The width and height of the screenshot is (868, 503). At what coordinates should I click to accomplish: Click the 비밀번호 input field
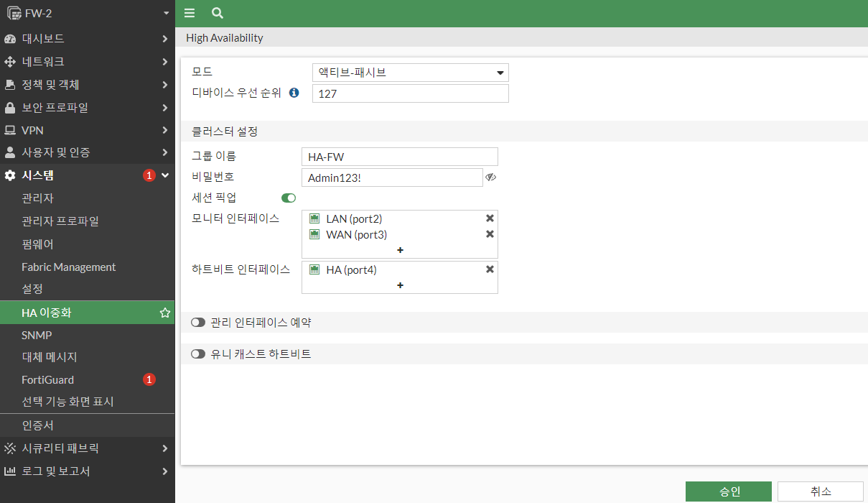click(392, 177)
